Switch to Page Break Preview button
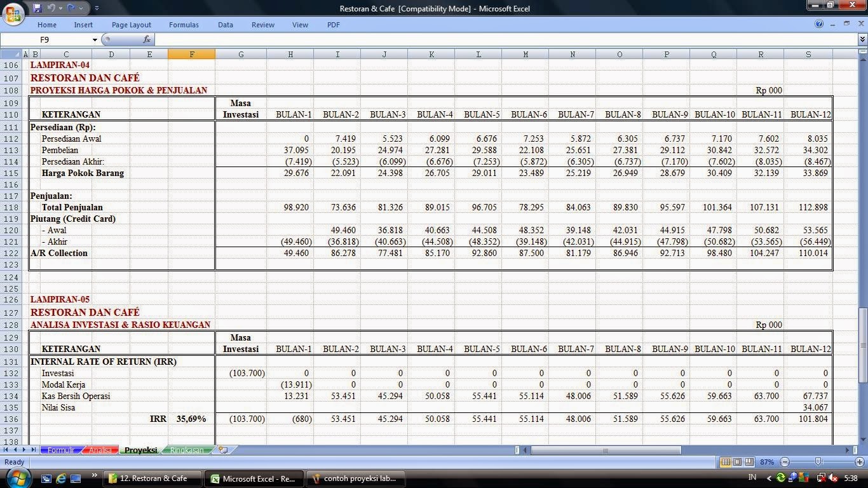The height and width of the screenshot is (488, 868). (749, 462)
